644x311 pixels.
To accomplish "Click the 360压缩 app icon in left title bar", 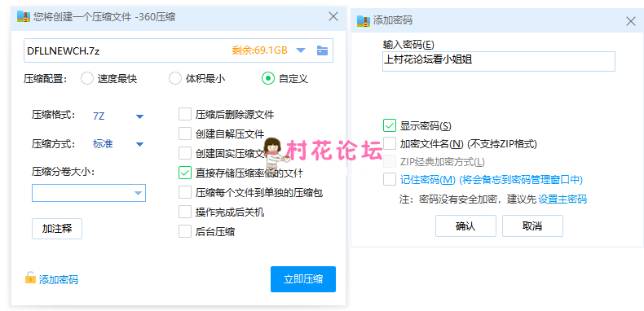I will click(24, 16).
